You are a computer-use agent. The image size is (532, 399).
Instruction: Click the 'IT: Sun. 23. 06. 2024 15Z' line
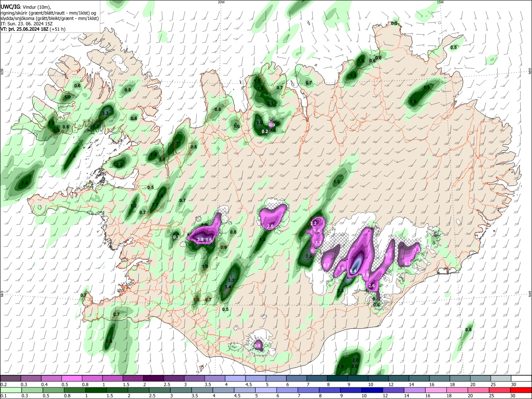(27, 24)
